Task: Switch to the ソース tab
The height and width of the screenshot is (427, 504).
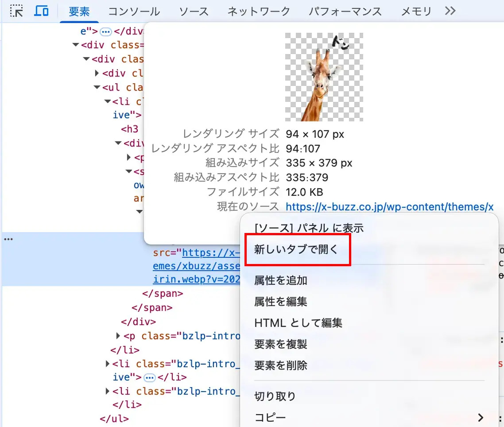Action: [194, 12]
